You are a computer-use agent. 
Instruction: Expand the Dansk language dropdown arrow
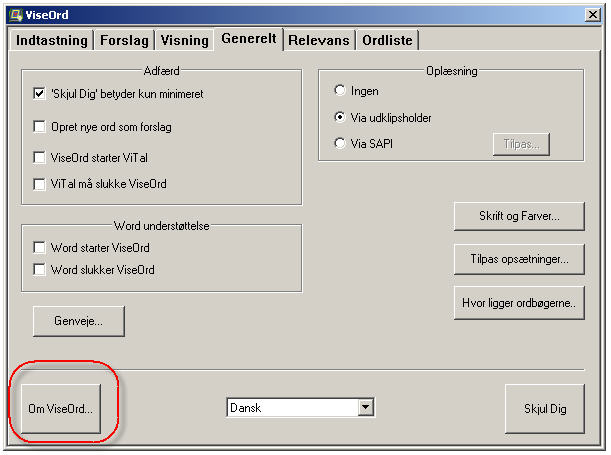click(x=366, y=407)
